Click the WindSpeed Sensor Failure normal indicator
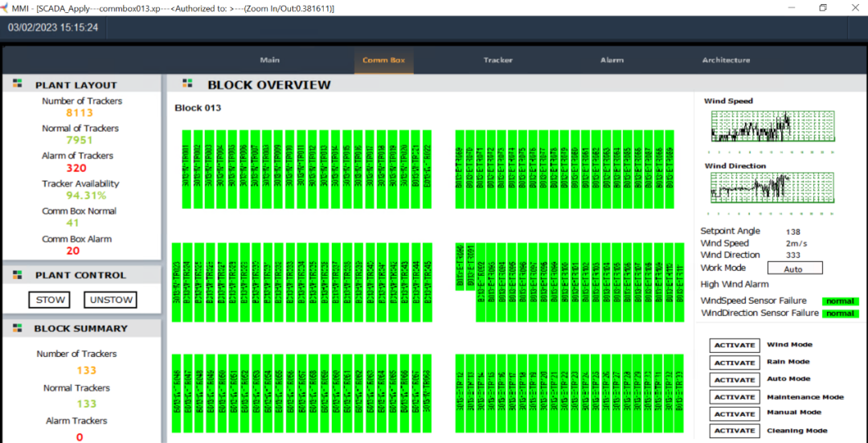Viewport: 868px width, 443px height. point(840,301)
